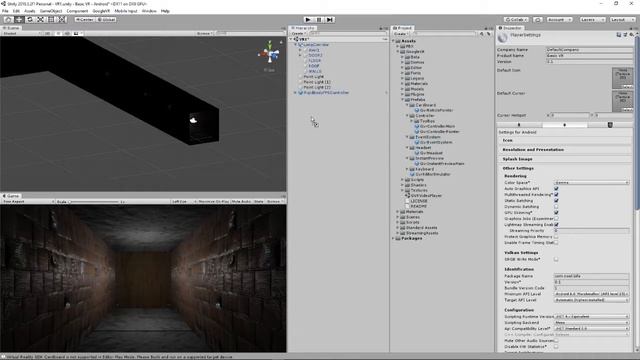Open the Minimum API Level dropdown
This screenshot has height=360, width=640.
(591, 294)
